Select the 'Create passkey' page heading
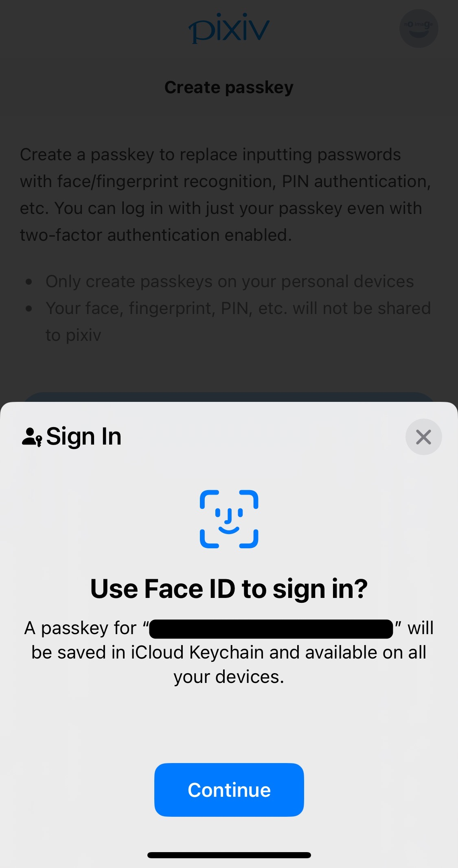This screenshot has height=868, width=458. click(229, 87)
